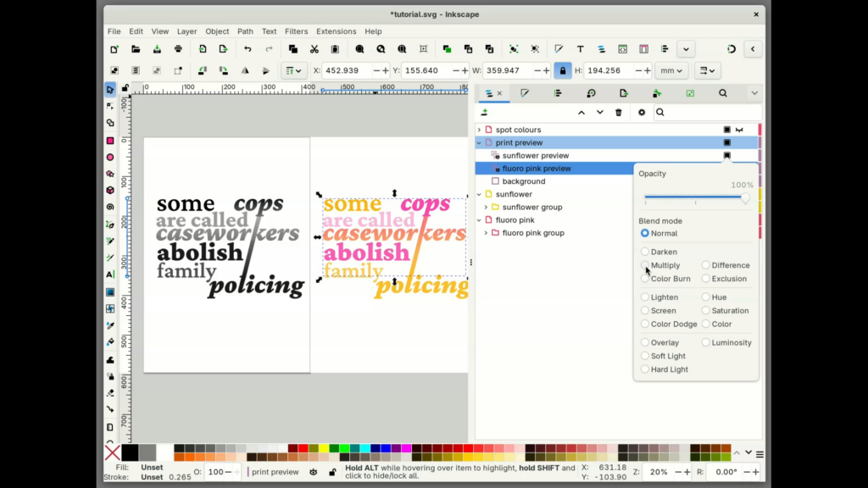Activate the Zoom tool in the top toolbar
868x488 pixels.
[359, 48]
